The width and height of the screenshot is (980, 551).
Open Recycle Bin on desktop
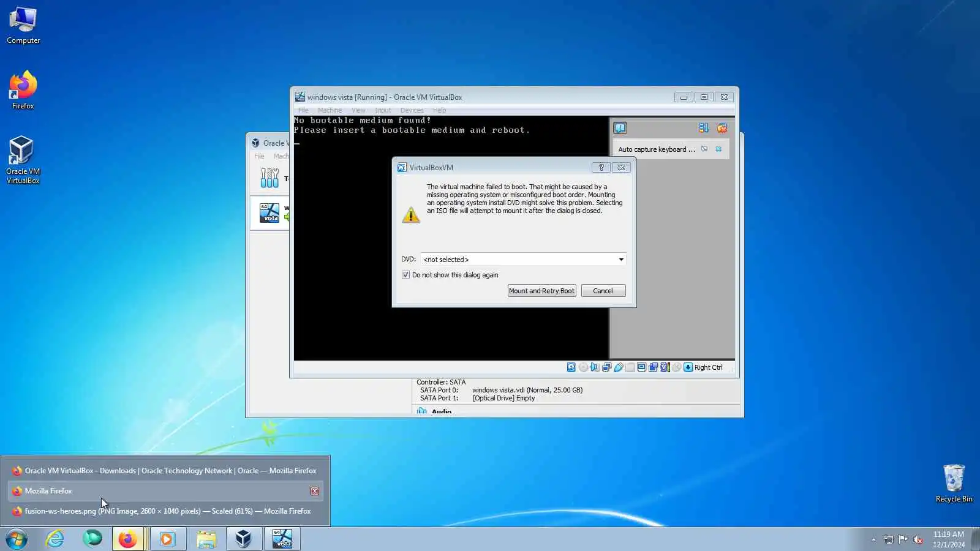[954, 484]
